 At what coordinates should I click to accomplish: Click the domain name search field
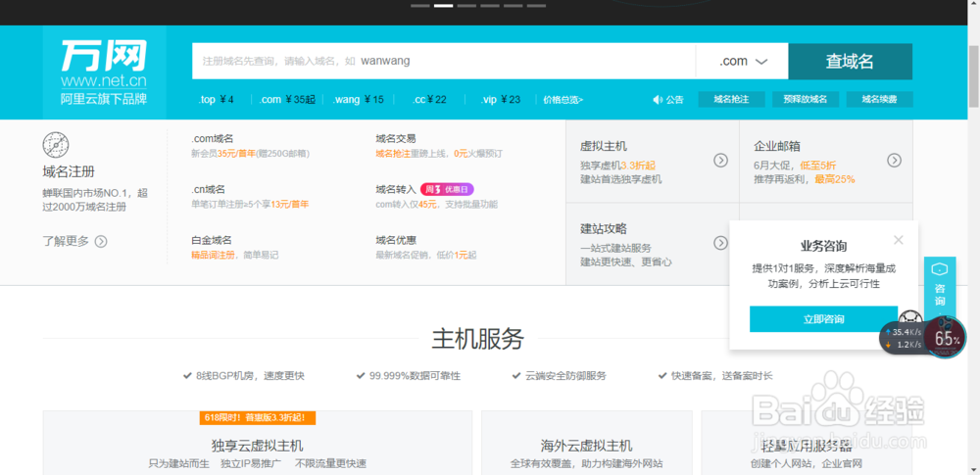point(444,62)
